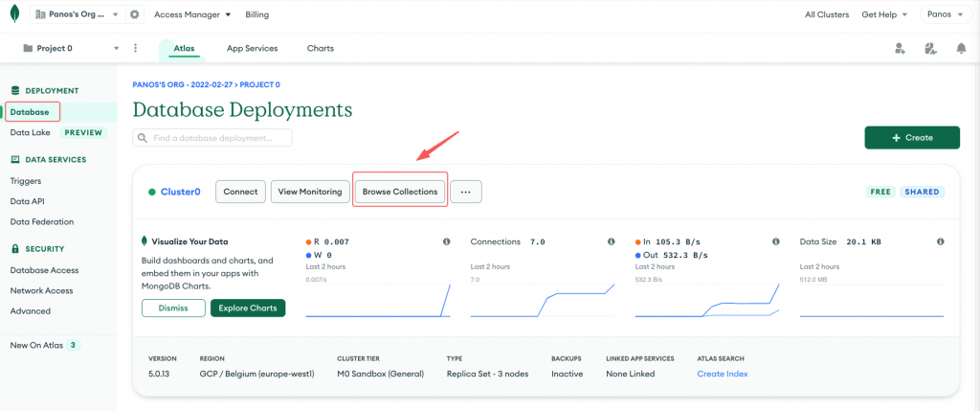Open Data API in the sidebar
Viewport: 980px width, 411px height.
(x=27, y=201)
